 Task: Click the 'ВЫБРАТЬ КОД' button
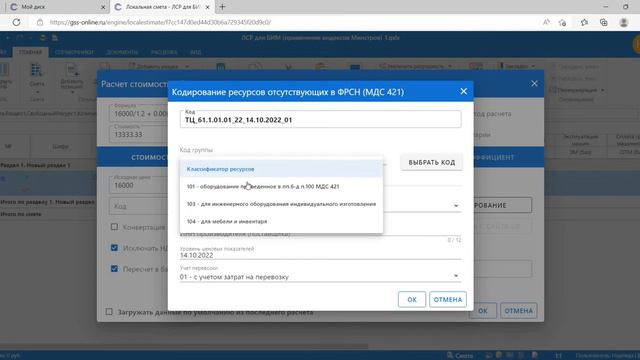click(x=431, y=162)
